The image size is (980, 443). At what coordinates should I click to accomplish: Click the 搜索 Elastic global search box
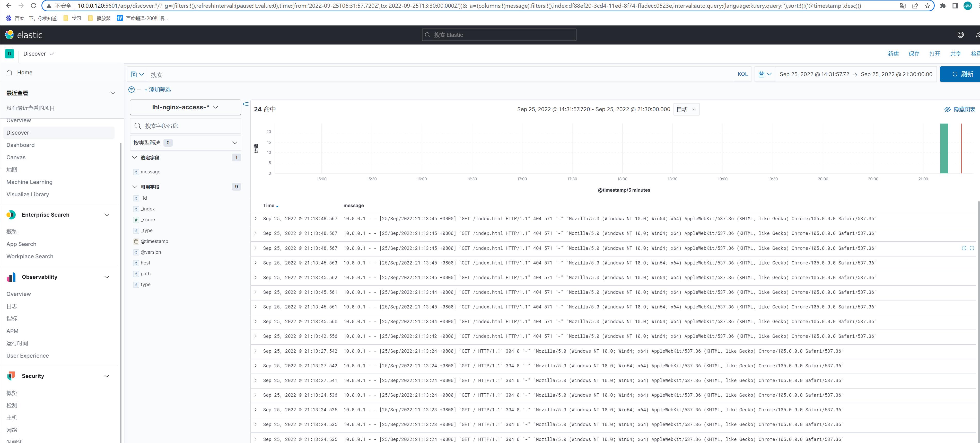pos(499,35)
